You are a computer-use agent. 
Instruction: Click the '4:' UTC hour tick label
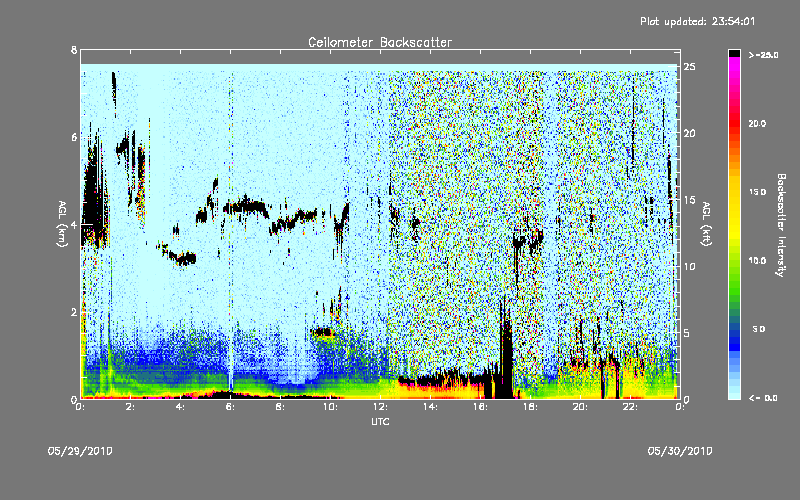click(181, 407)
